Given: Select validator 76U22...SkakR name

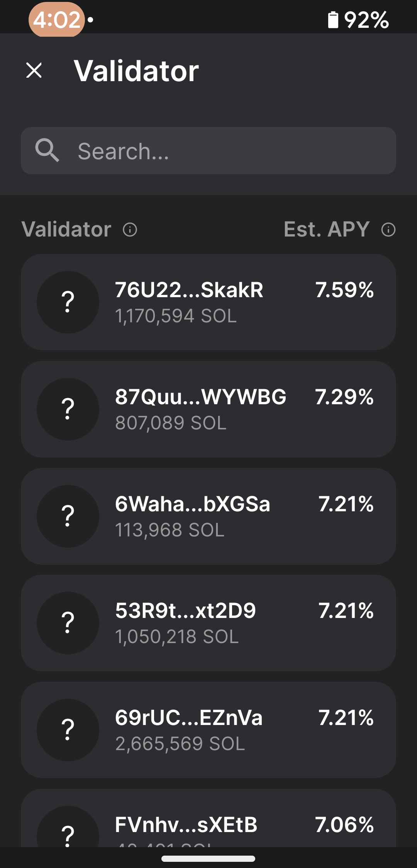Looking at the screenshot, I should coord(189,290).
